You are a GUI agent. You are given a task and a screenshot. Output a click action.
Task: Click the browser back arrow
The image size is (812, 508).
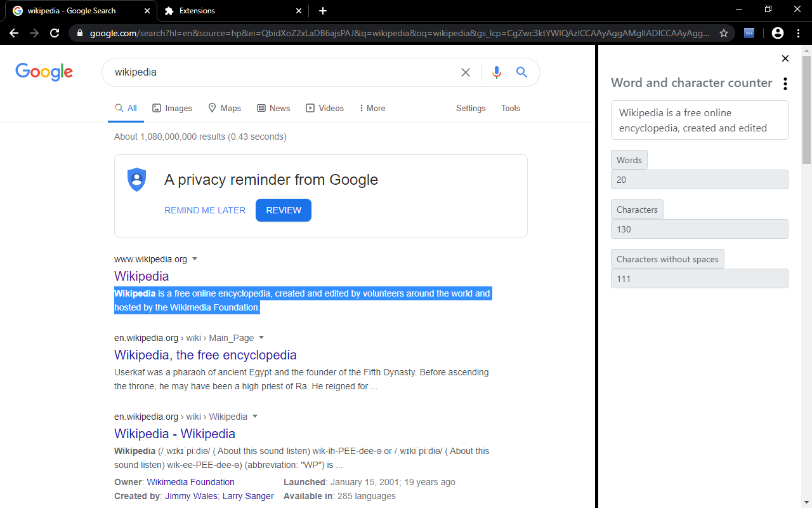14,33
